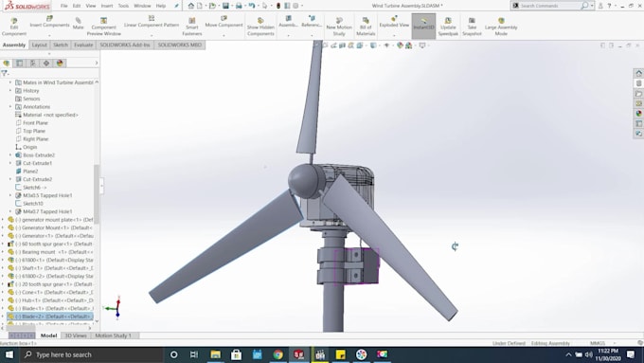Open Linear Component Pattern dropdown arrow
Screen dimensions: 644x363
(152, 35)
